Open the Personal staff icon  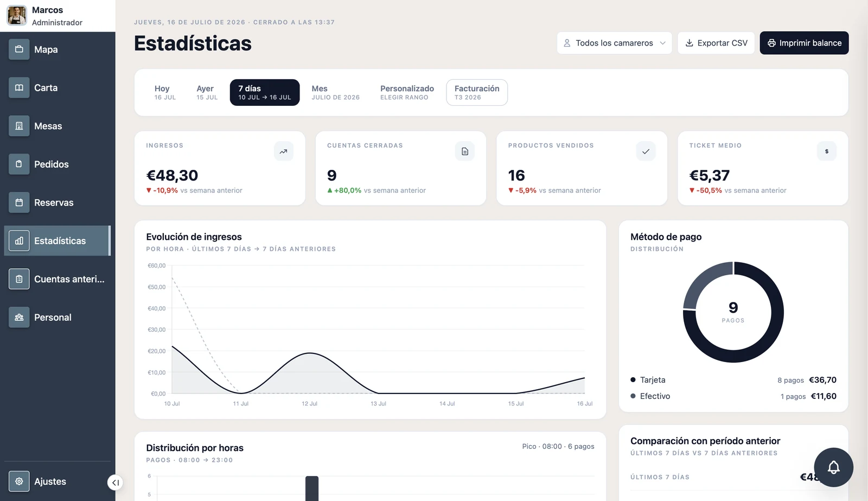[x=19, y=318]
